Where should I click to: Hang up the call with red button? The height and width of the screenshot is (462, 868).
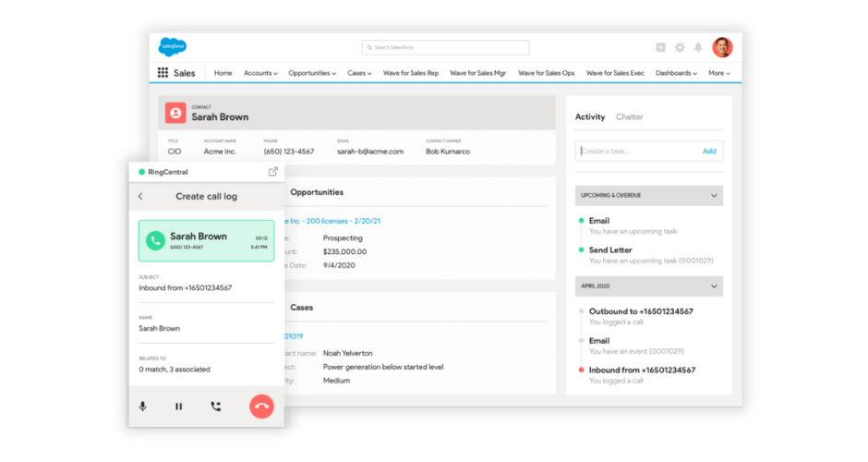[262, 406]
